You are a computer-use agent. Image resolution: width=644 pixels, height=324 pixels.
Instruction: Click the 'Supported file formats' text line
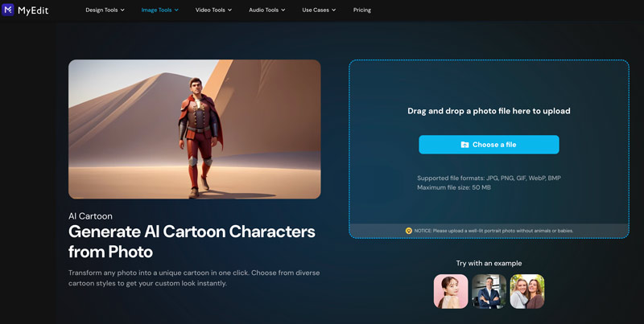(489, 178)
